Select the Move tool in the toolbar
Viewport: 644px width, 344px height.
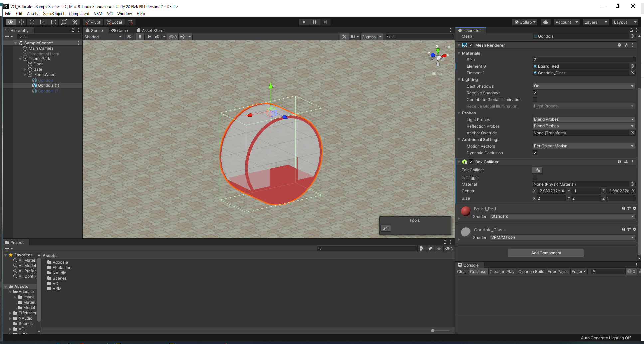tap(21, 22)
